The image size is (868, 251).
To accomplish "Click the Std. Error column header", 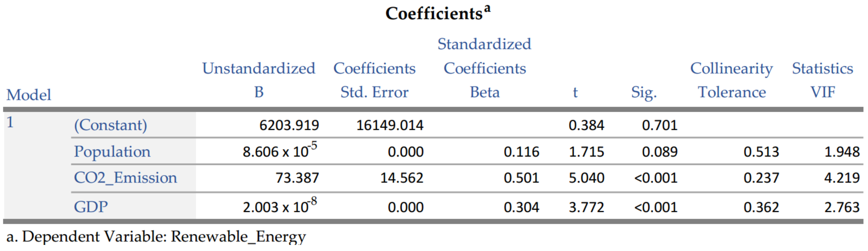I will pyautogui.click(x=374, y=92).
